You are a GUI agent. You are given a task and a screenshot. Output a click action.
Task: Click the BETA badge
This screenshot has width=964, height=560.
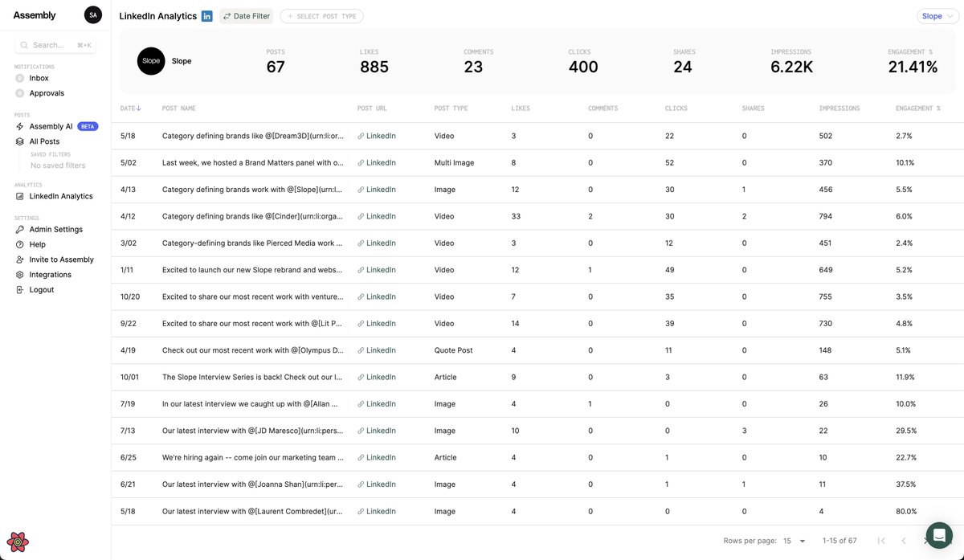tap(88, 126)
